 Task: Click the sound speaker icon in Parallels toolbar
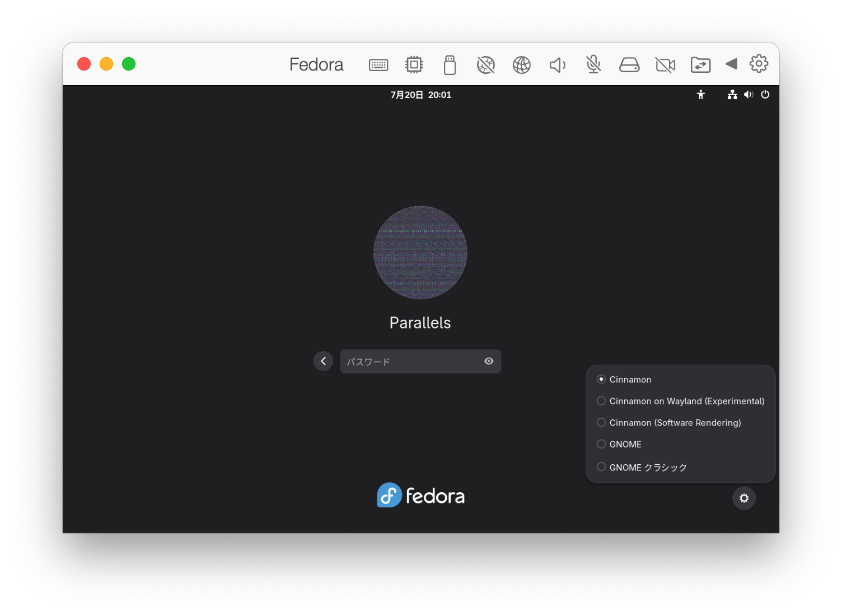tap(558, 65)
